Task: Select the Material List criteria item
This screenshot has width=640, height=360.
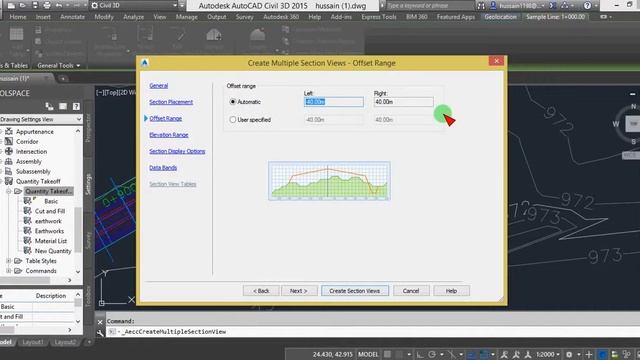Action: tap(51, 241)
